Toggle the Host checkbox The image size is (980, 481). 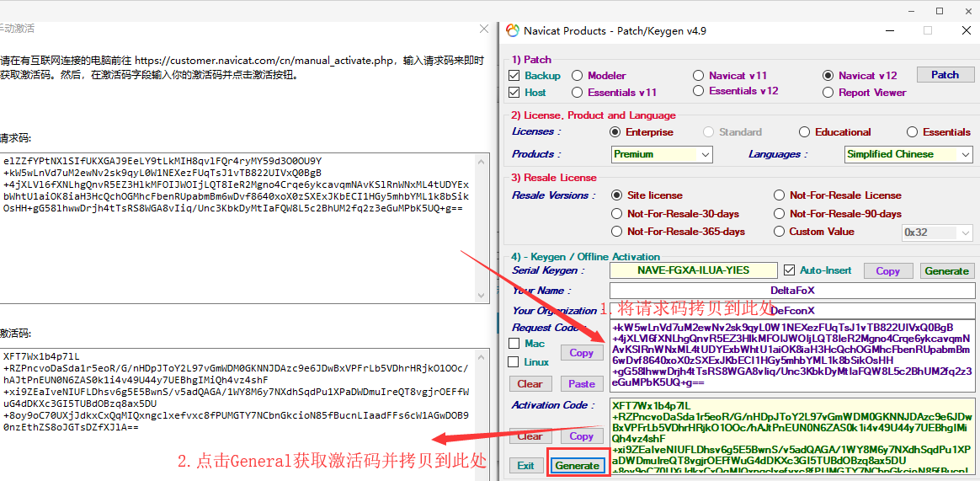[x=514, y=93]
